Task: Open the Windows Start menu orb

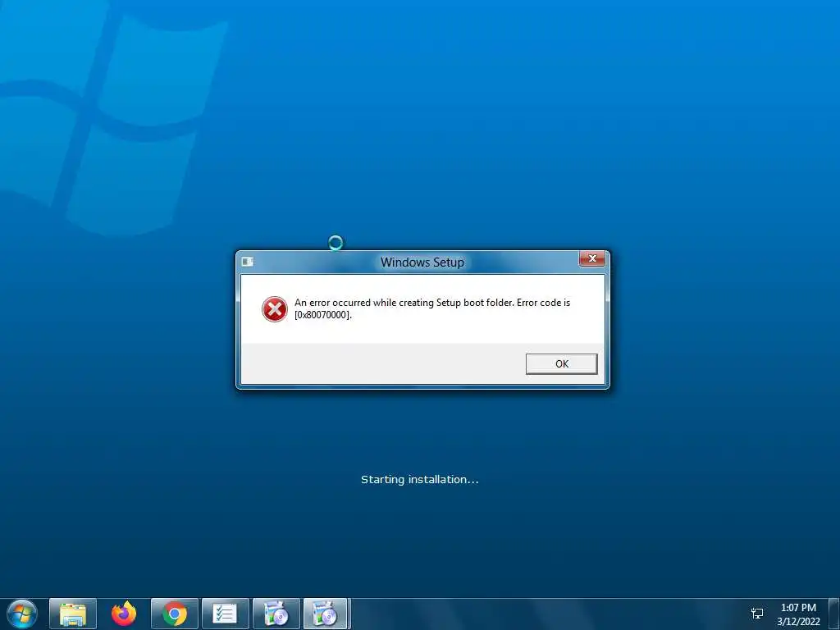Action: (x=22, y=614)
